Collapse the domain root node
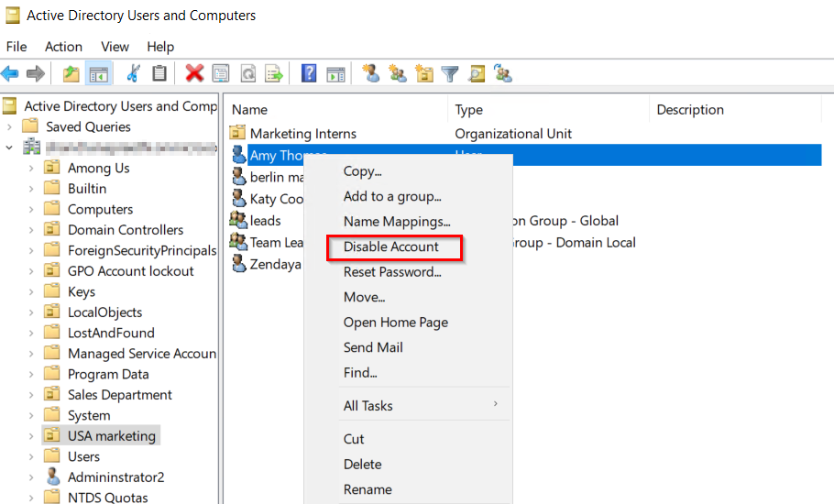Viewport: 834px width, 504px height. pyautogui.click(x=10, y=148)
